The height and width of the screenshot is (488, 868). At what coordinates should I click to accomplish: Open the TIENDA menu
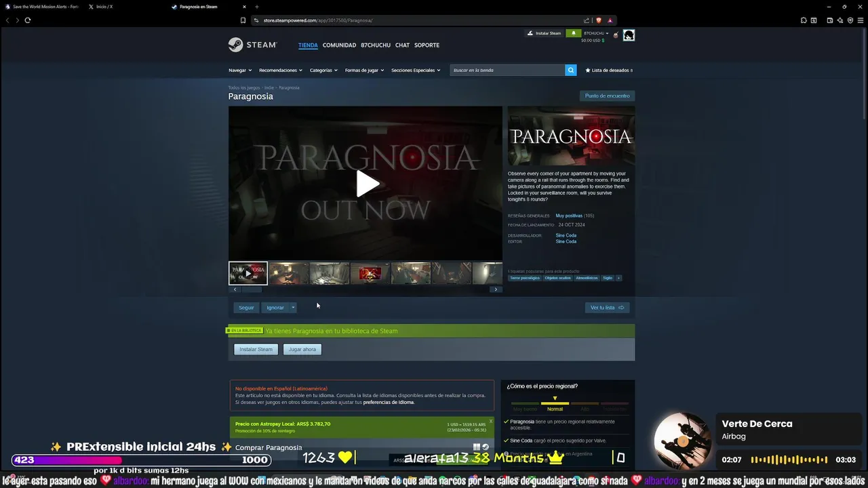(308, 45)
